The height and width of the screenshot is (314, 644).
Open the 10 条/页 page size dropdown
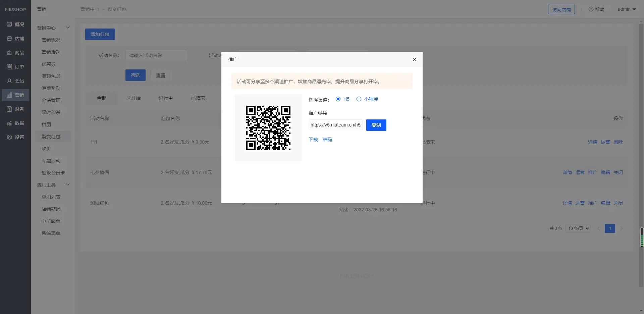tap(578, 228)
